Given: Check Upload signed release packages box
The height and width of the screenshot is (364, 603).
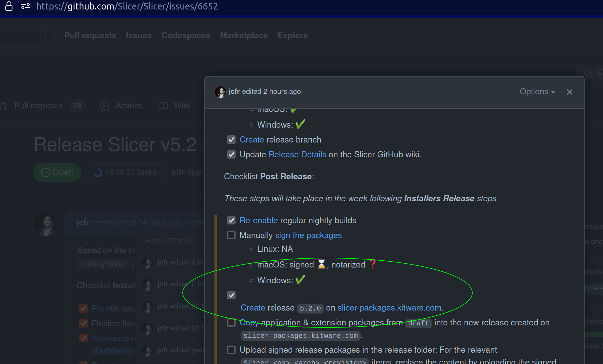Looking at the screenshot, I should coord(231,350).
